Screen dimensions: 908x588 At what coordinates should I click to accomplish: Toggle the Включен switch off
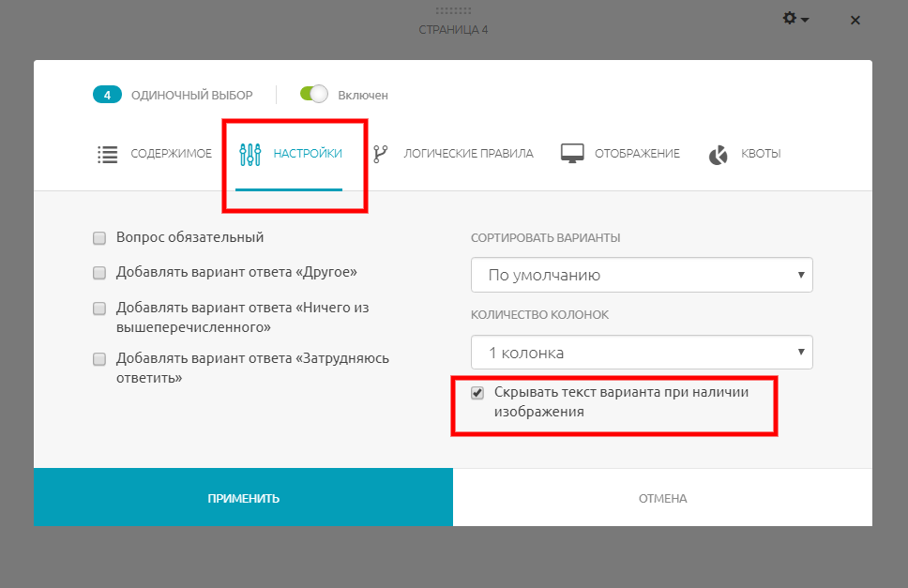pos(314,94)
